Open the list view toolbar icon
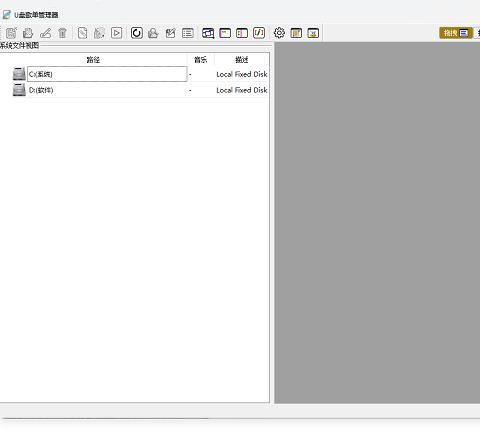The height and width of the screenshot is (431, 480). (x=188, y=33)
